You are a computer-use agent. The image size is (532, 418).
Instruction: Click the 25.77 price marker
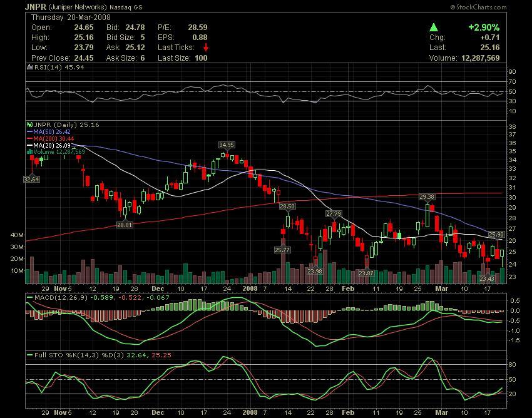click(x=283, y=250)
